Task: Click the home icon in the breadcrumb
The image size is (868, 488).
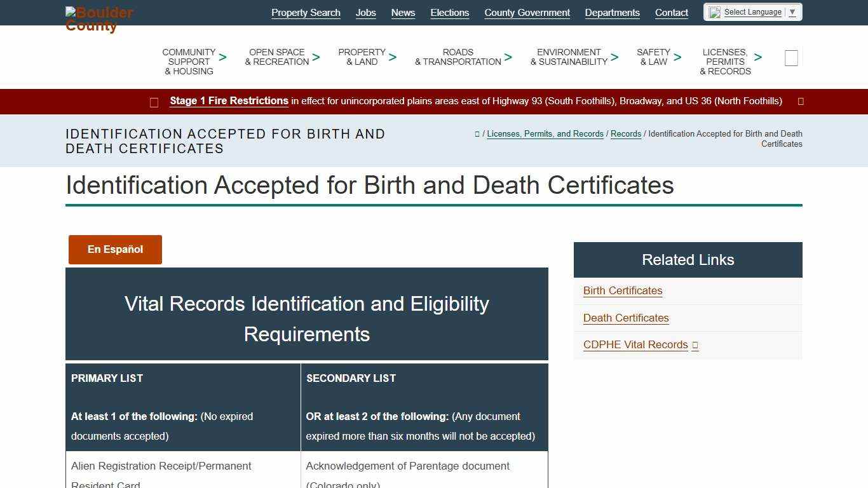Action: point(477,133)
